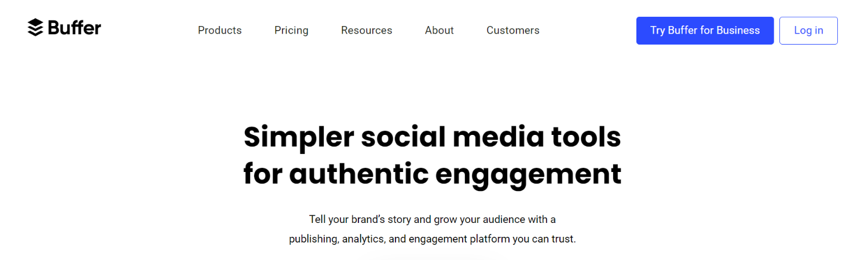Click the word publishing in subtitle
This screenshot has width=868, height=260.
[314, 239]
